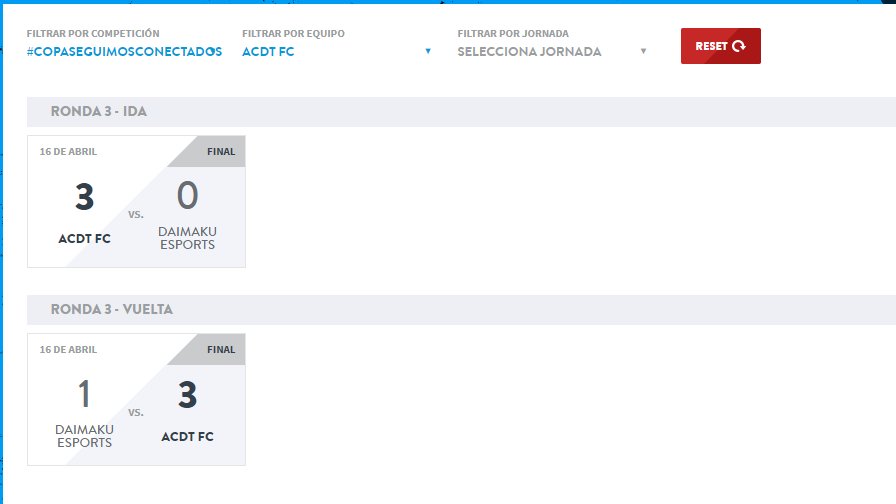
Task: Open the Selecciona Jornada dropdown
Action: (552, 51)
